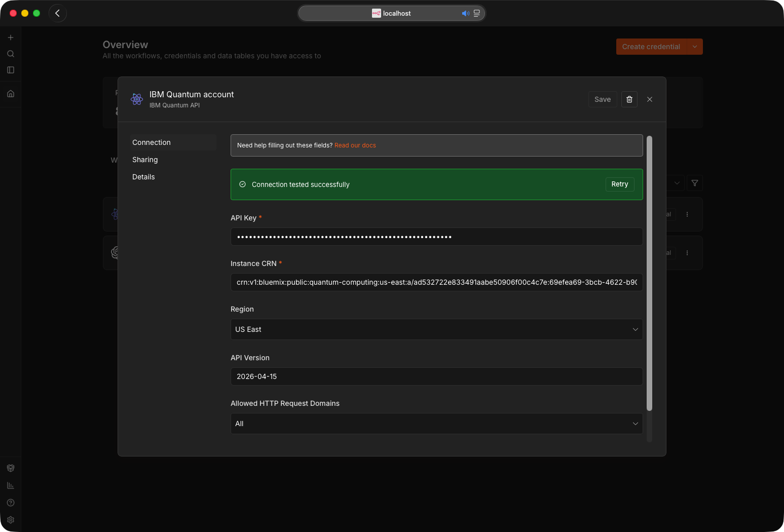This screenshot has height=532, width=784.
Task: Toggle the sidebar panel icon
Action: click(11, 70)
